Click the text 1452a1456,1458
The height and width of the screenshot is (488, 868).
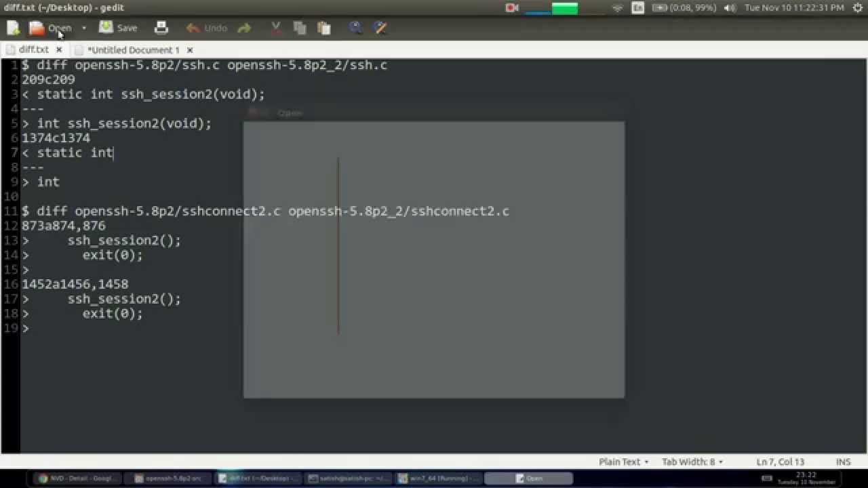[75, 284]
